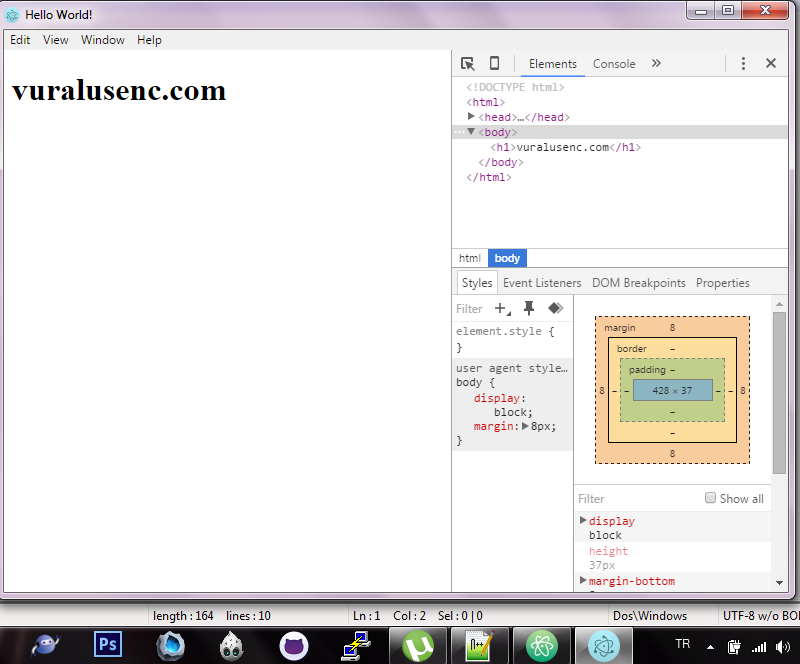
Task: Expand the computed margin-bottom property
Action: point(583,580)
